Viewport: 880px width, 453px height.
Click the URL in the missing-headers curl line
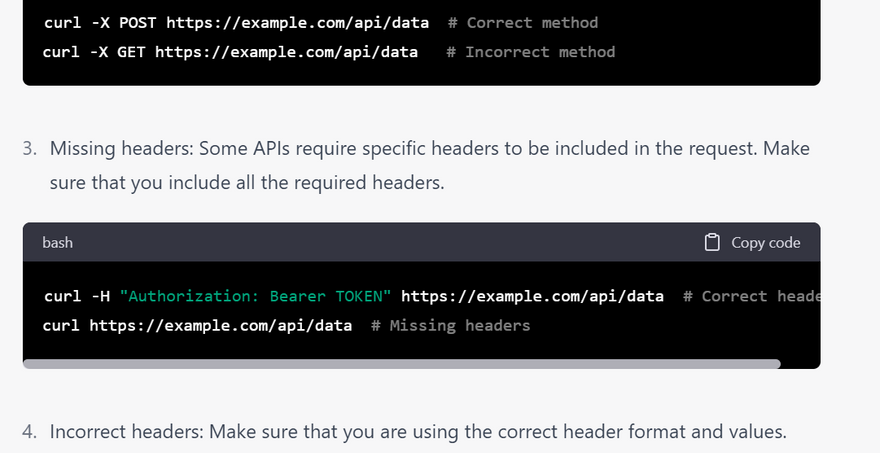click(x=220, y=325)
